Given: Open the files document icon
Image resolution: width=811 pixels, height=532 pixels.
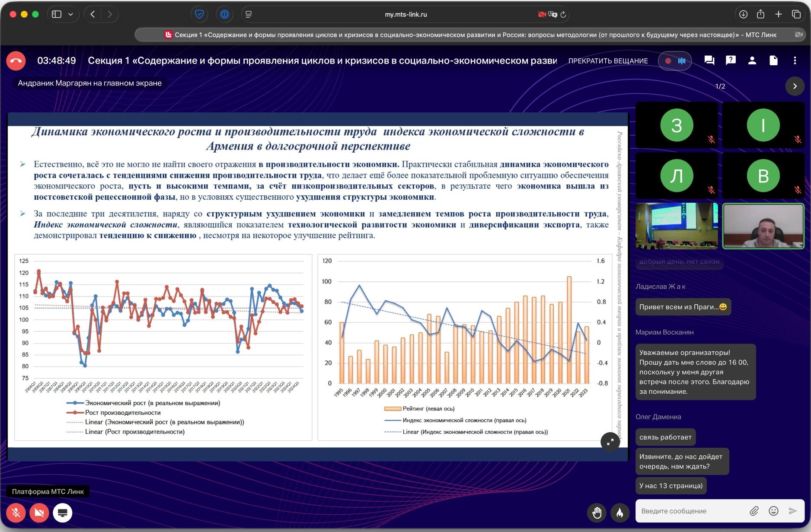Looking at the screenshot, I should (773, 61).
